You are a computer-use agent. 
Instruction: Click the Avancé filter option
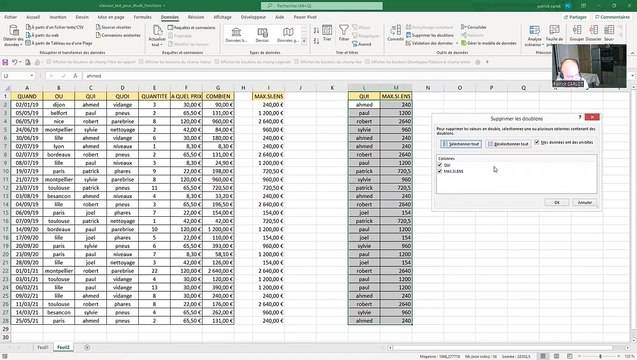click(362, 44)
